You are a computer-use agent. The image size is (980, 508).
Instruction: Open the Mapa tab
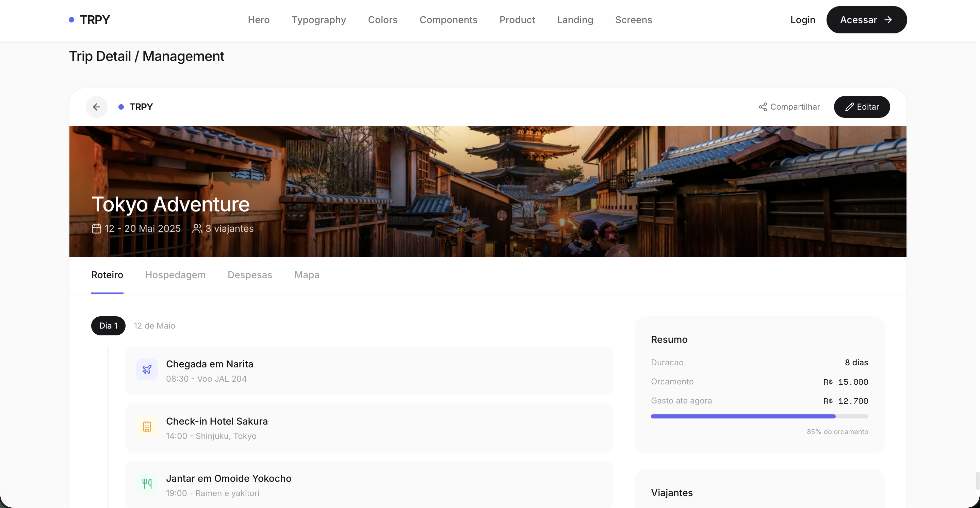[307, 275]
